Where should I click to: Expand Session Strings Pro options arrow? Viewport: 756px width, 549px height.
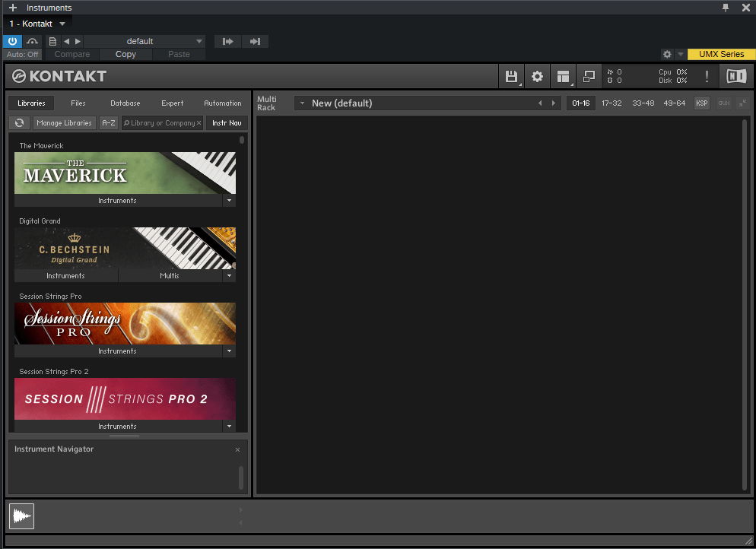(x=229, y=351)
